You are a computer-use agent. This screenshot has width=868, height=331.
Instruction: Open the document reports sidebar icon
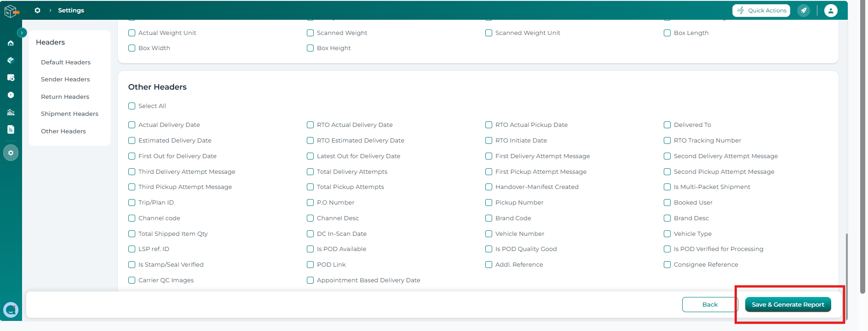(x=11, y=130)
